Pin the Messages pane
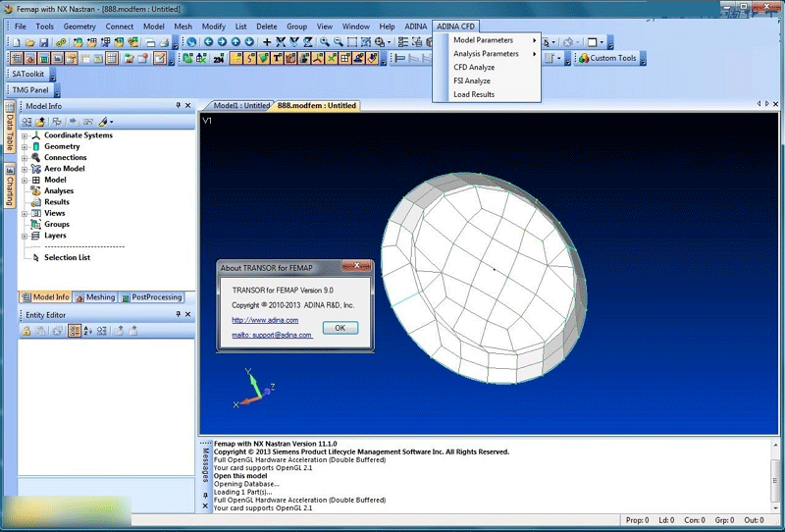785x532 pixels. click(205, 496)
